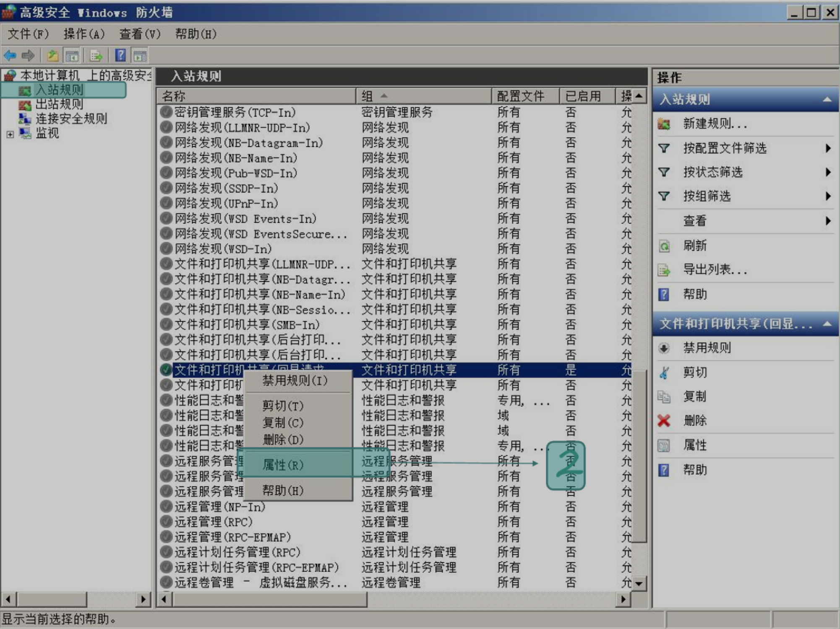The image size is (840, 629).
Task: Click the export list toolbar icon
Action: pyautogui.click(x=97, y=55)
